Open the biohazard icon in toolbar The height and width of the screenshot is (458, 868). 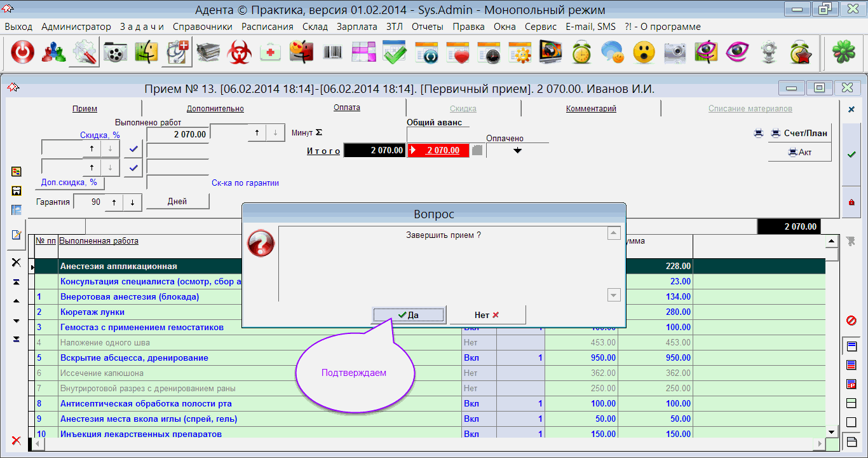coord(240,53)
